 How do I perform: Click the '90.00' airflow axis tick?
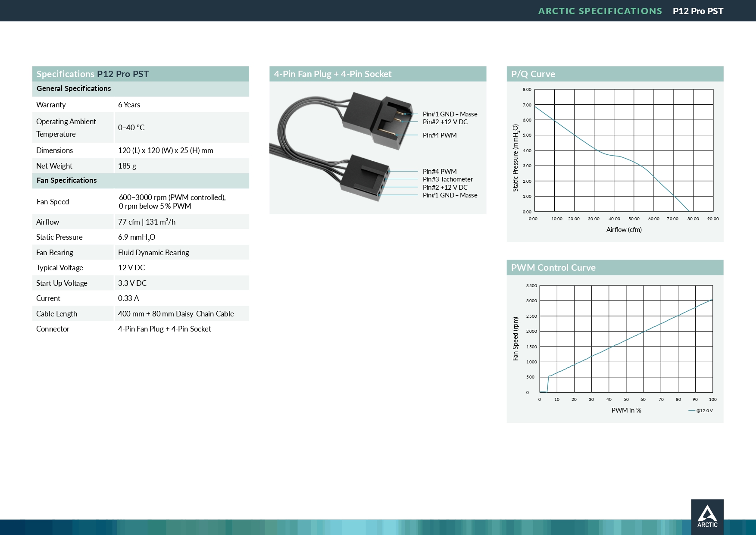click(x=713, y=219)
